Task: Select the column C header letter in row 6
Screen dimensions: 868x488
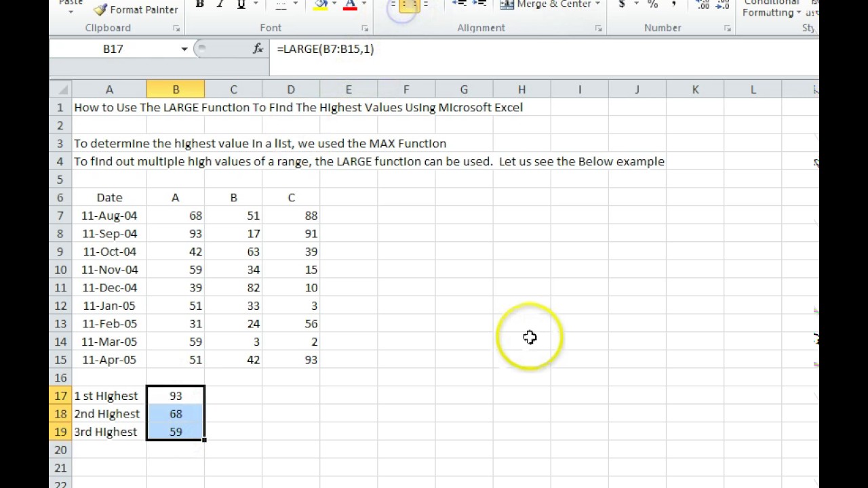Action: pos(291,197)
